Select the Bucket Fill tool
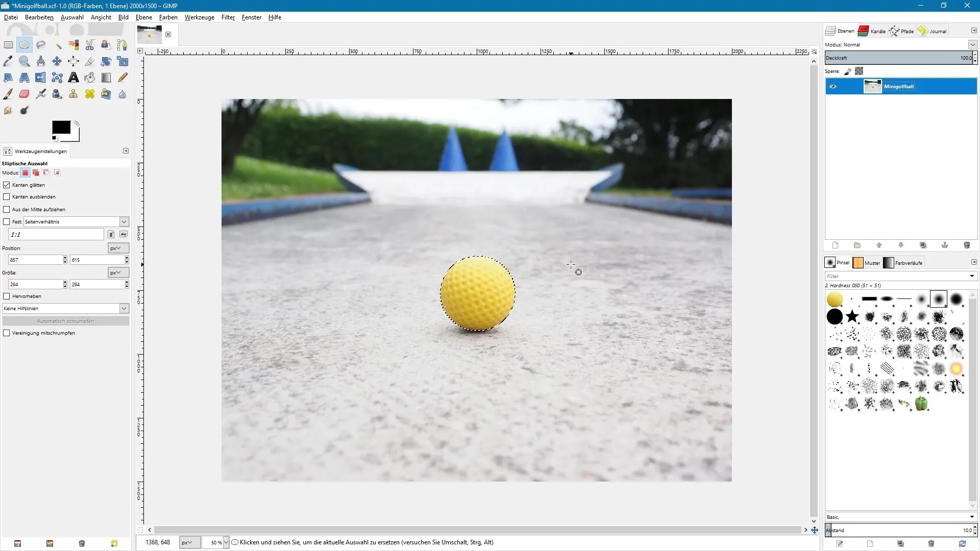Viewport: 980px width, 551px height. click(x=90, y=78)
